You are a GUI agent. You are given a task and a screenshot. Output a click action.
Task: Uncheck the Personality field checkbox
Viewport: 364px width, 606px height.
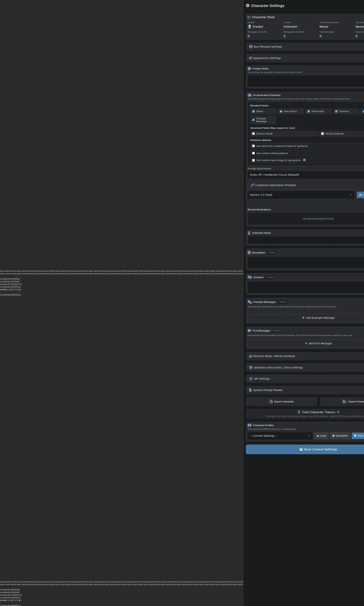[309, 111]
